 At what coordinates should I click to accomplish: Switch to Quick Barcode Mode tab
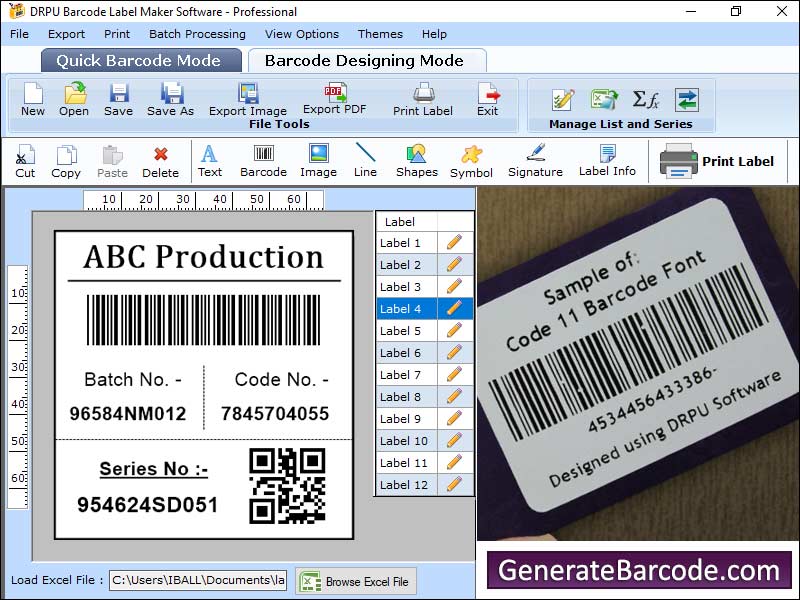click(141, 60)
